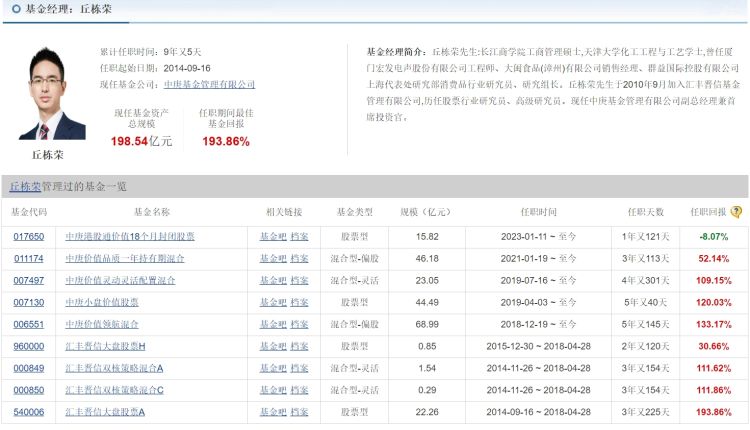Viewport: 750px width, 430px height.
Task: Open fund code 007497
Action: click(29, 281)
